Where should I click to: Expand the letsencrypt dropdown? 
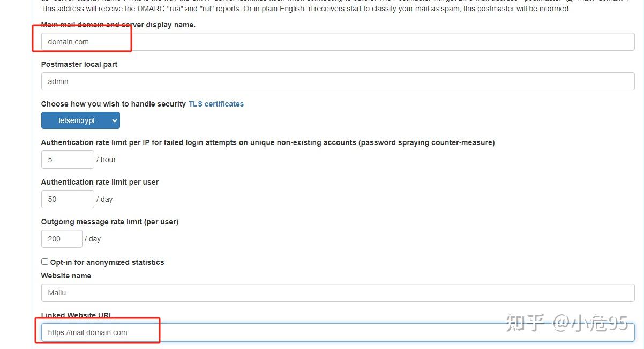tap(80, 120)
